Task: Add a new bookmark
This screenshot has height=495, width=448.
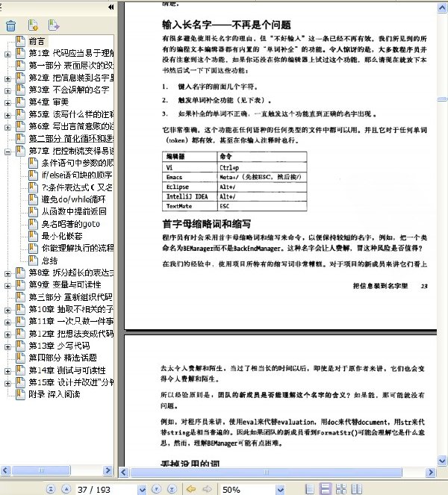Action: pos(33,25)
